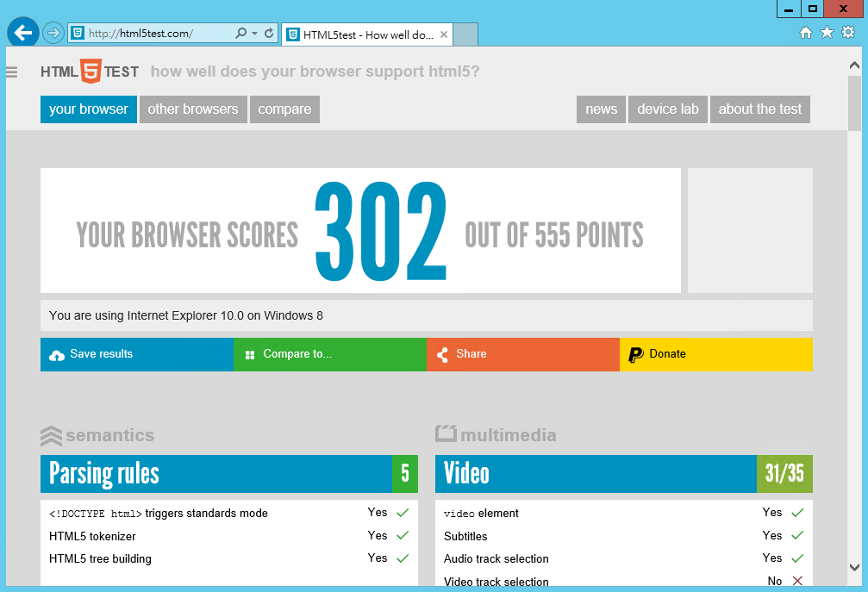This screenshot has height=592, width=868.
Task: Click the Video track selection row
Action: coord(624,581)
